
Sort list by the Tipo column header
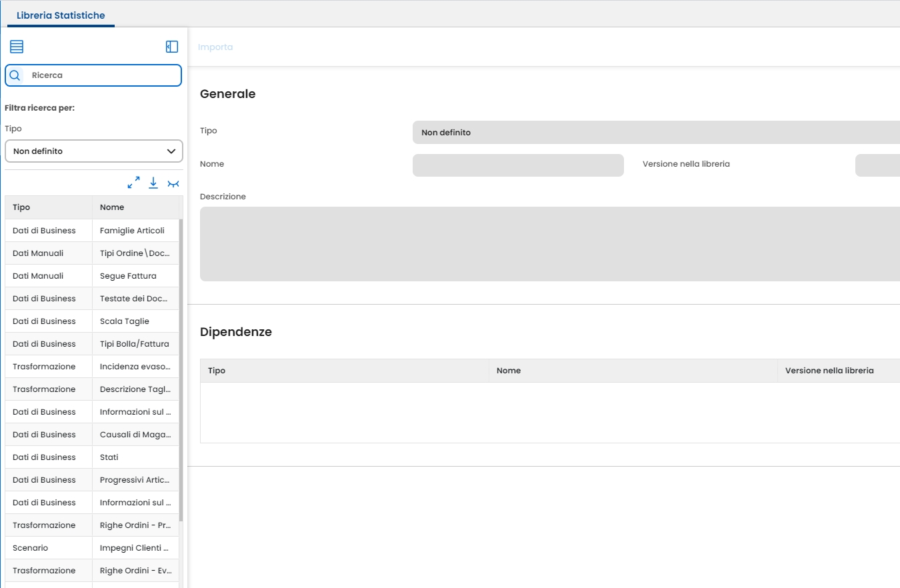click(x=21, y=207)
